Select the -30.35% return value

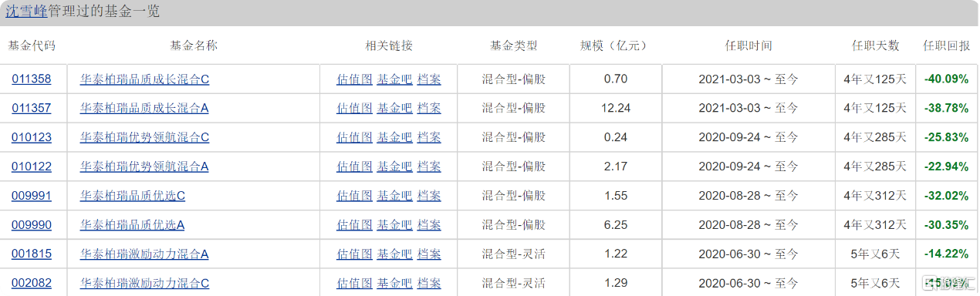(x=946, y=225)
